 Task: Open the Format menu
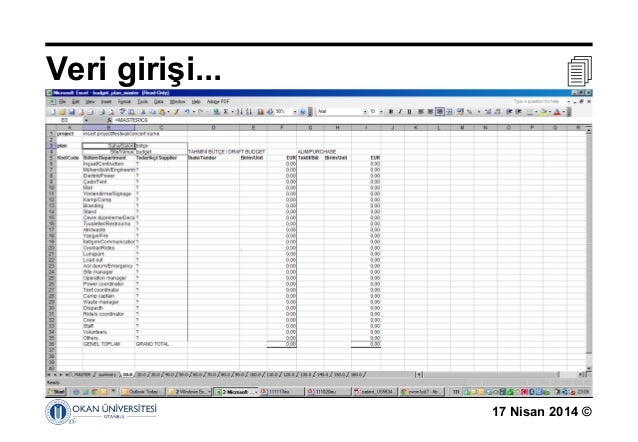click(124, 101)
